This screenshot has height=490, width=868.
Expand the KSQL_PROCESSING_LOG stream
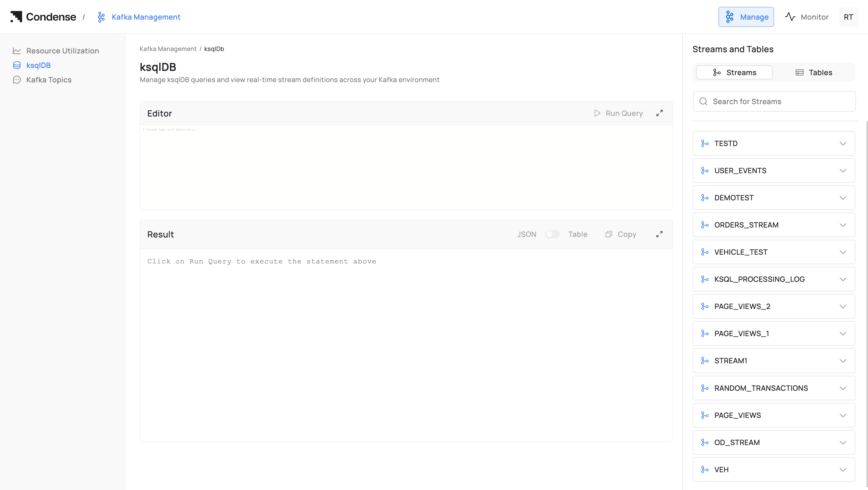click(843, 279)
